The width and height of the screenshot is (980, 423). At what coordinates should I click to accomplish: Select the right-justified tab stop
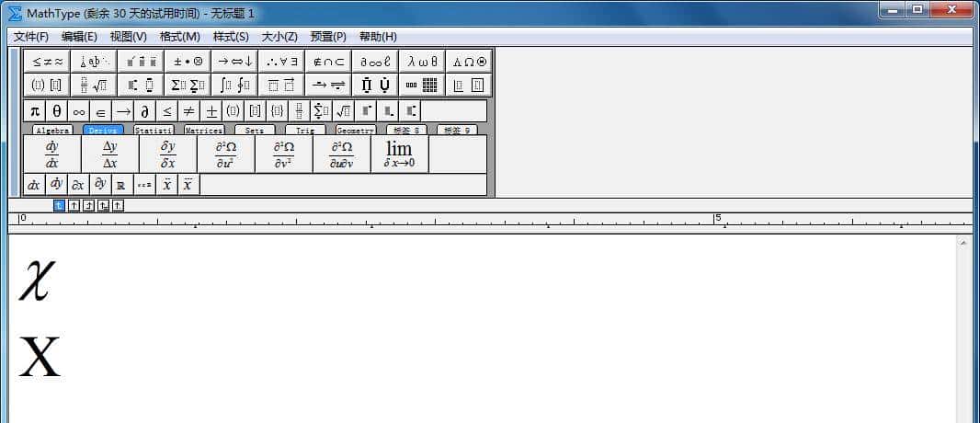[89, 206]
